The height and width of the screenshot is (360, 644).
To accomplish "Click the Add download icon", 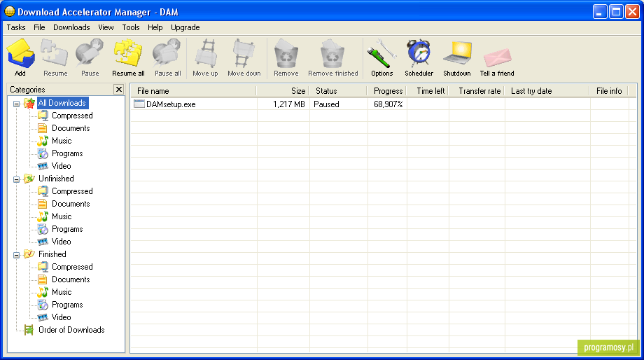I will [20, 53].
